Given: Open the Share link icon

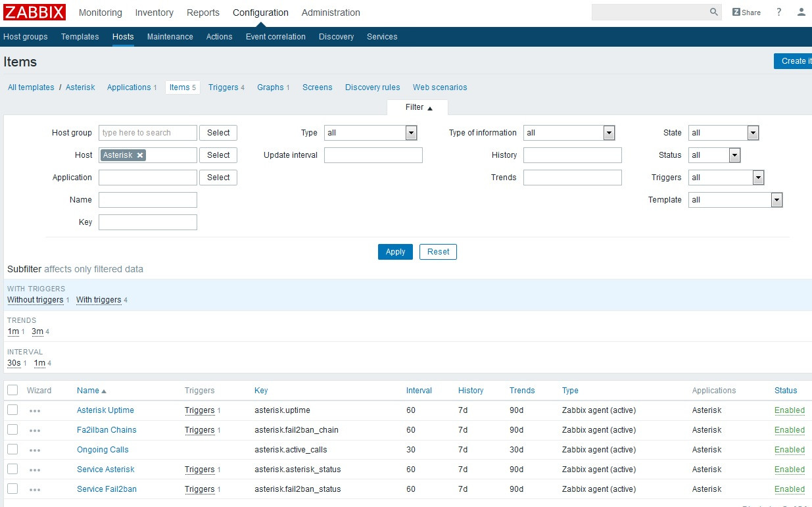Looking at the screenshot, I should [x=746, y=12].
